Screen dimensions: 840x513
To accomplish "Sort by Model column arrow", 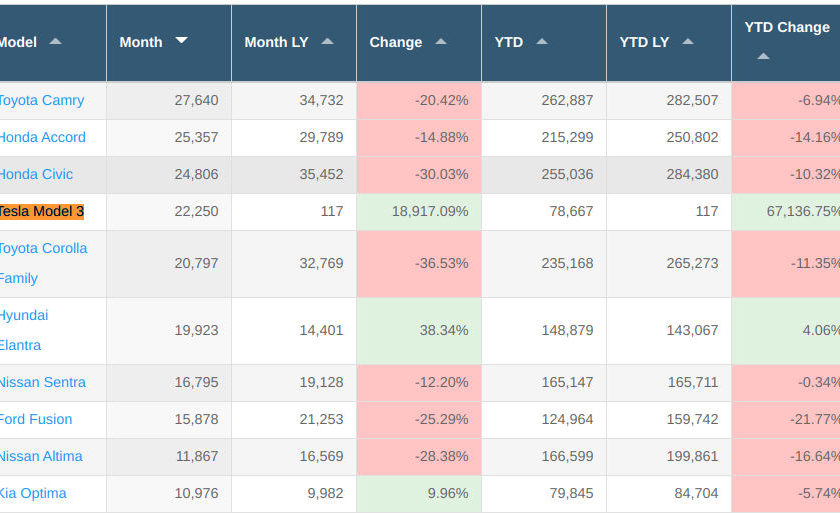I will tap(55, 41).
